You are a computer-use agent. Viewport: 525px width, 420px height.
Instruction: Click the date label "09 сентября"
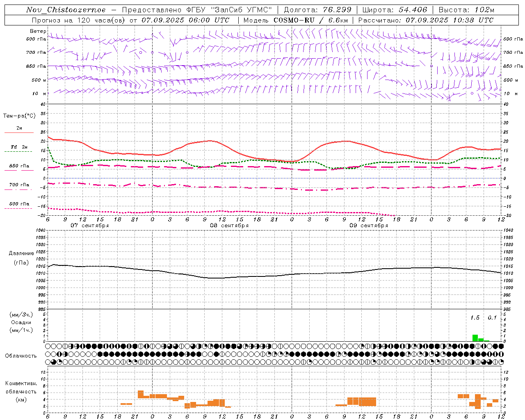coord(369,226)
